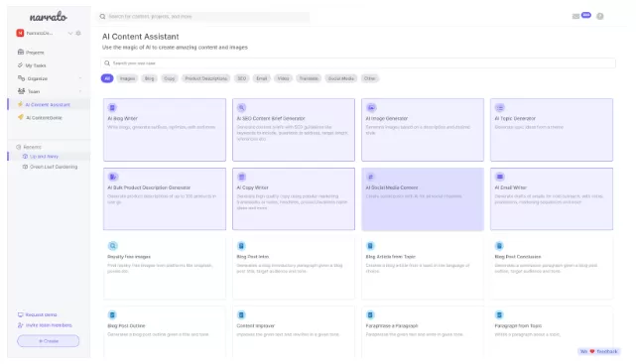Select the Copy filter chip
The height and width of the screenshot is (364, 636).
click(x=169, y=78)
